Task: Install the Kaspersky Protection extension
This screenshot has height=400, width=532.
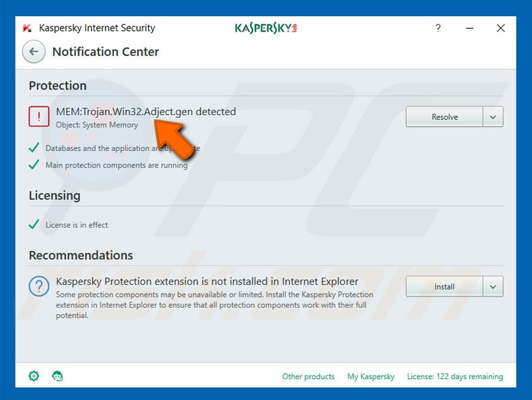Action: coord(444,287)
